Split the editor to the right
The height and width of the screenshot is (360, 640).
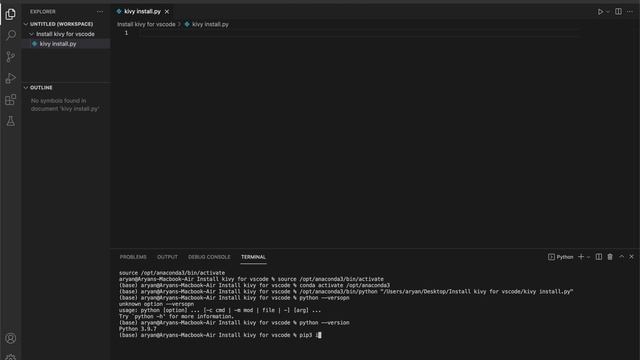(618, 11)
